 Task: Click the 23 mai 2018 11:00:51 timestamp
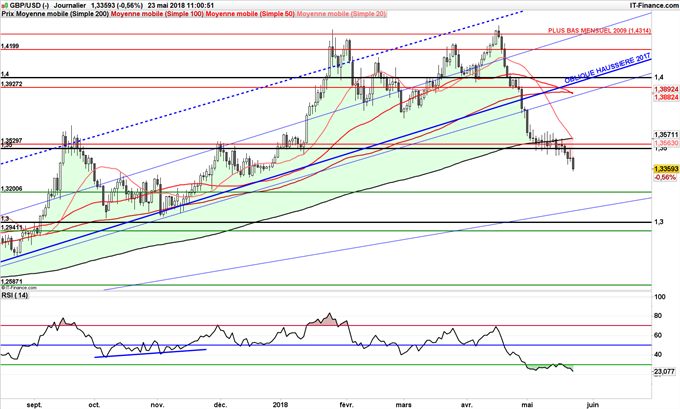coord(181,5)
